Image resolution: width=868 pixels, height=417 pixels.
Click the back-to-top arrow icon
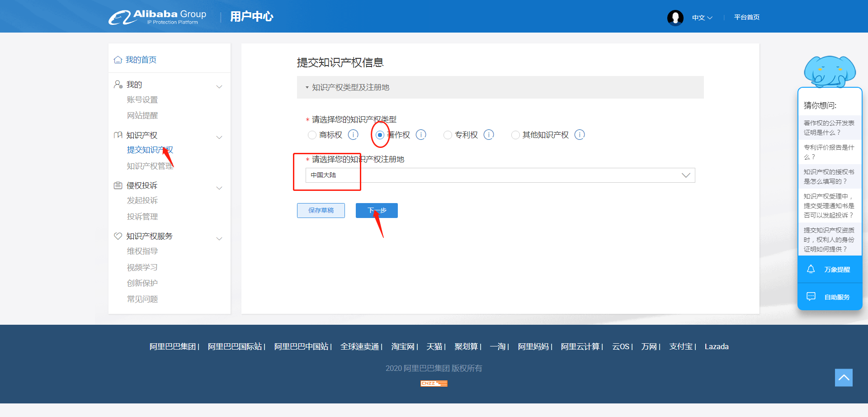click(x=844, y=378)
